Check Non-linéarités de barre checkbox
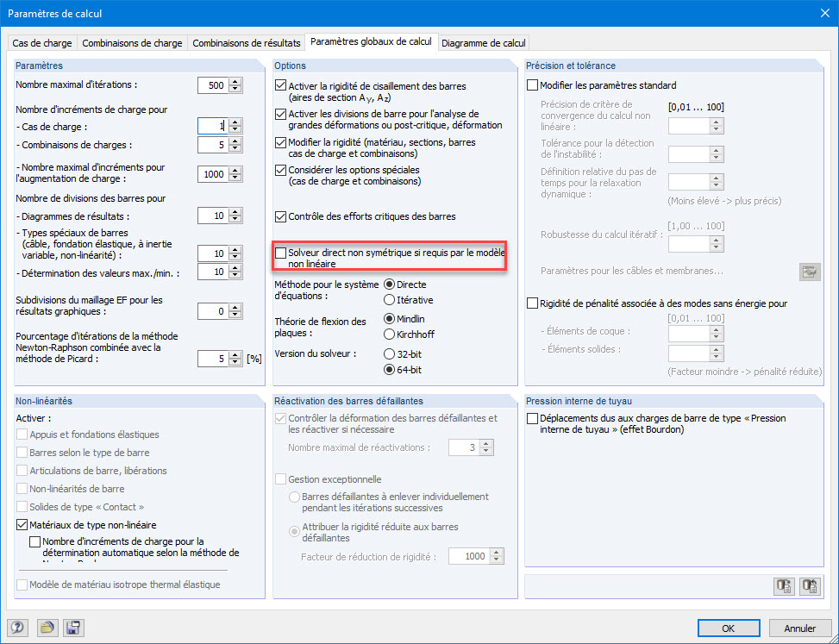The image size is (839, 644). click(x=22, y=488)
